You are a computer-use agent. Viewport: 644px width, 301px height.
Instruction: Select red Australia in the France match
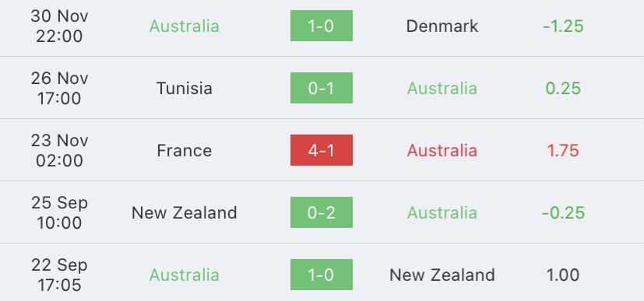click(x=442, y=151)
